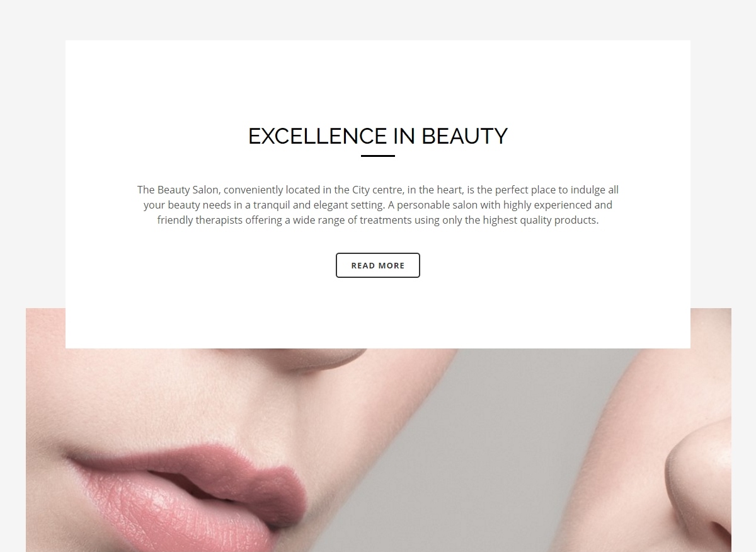Screen dimensions: 756x552
Task: Select the EXCELLENCE IN BEAUTY heading
Action: click(378, 136)
